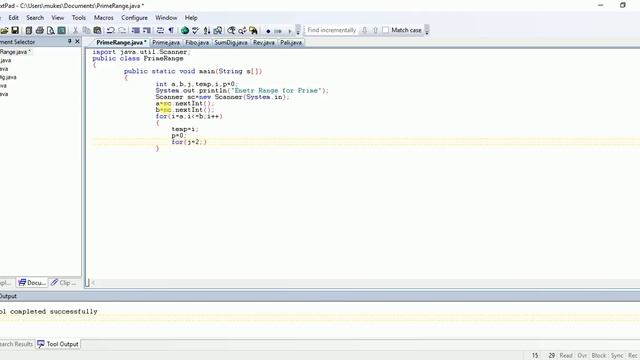This screenshot has height=360, width=640.
Task: Save the file with the floppy disk icon
Action: (15, 31)
